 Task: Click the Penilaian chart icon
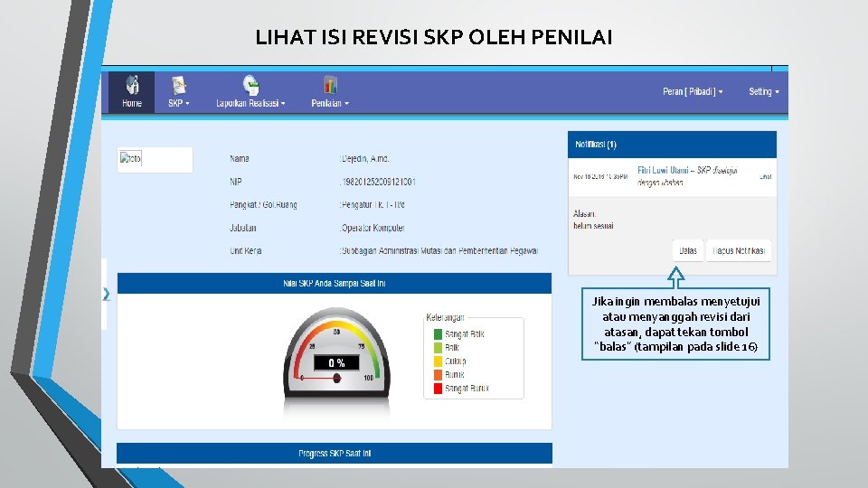330,85
